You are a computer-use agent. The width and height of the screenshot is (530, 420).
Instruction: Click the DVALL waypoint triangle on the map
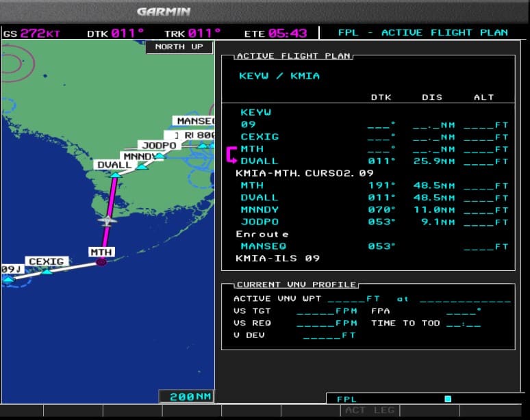pyautogui.click(x=115, y=174)
